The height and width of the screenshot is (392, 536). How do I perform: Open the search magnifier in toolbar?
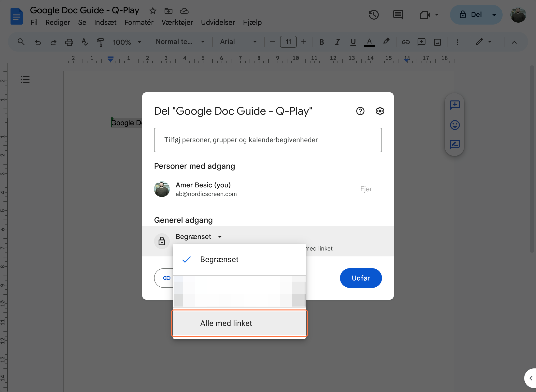click(x=21, y=42)
